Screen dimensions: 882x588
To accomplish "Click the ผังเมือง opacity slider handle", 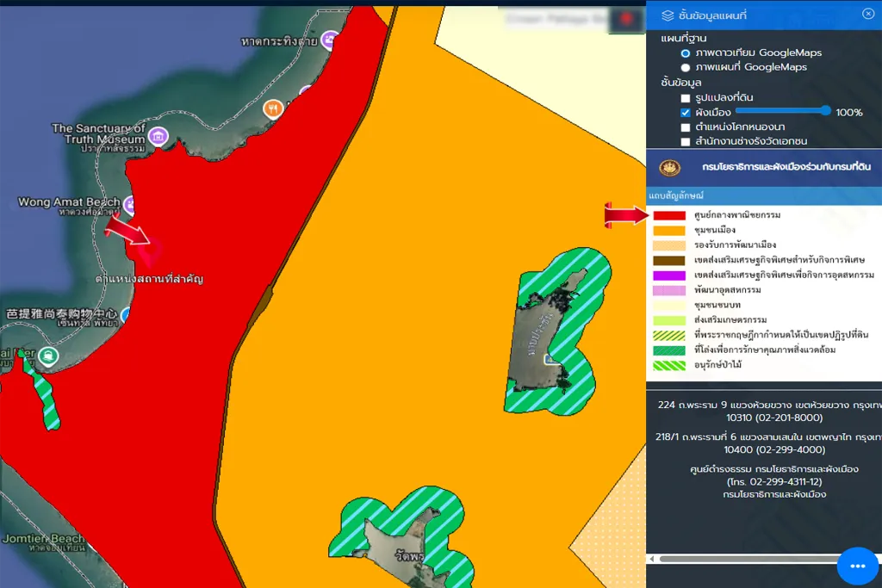I will (826, 111).
